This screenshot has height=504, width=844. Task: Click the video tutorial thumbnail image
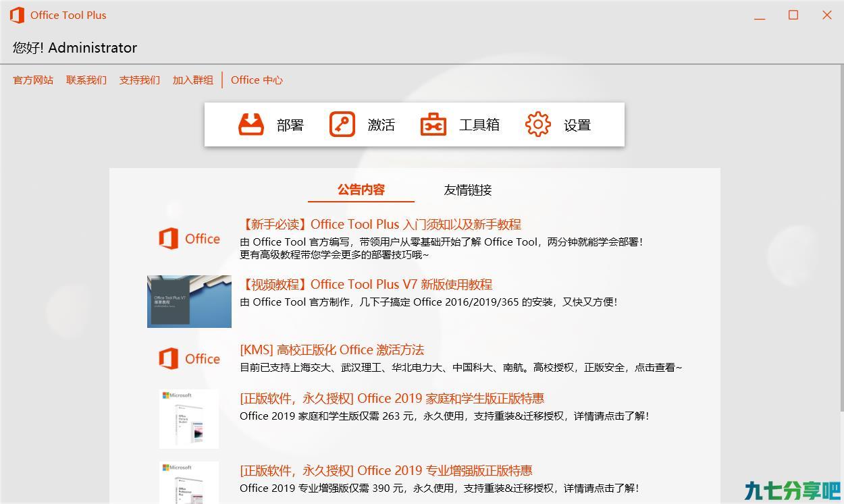pos(189,302)
